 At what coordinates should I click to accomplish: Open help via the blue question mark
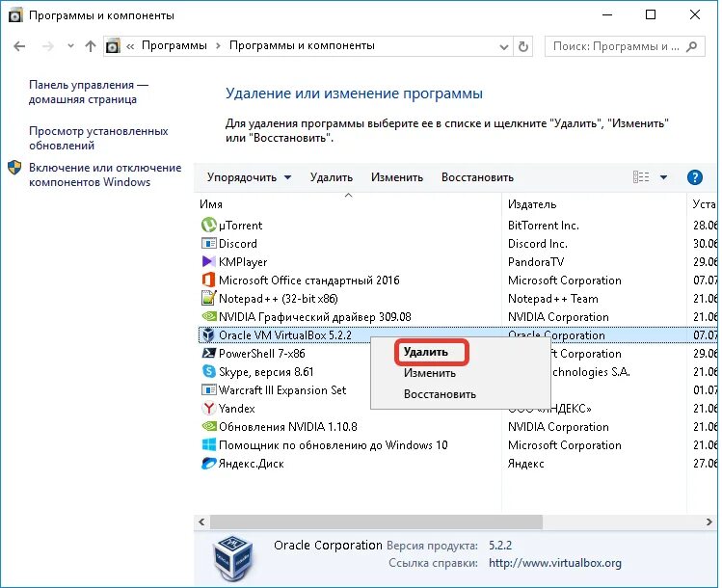694,177
